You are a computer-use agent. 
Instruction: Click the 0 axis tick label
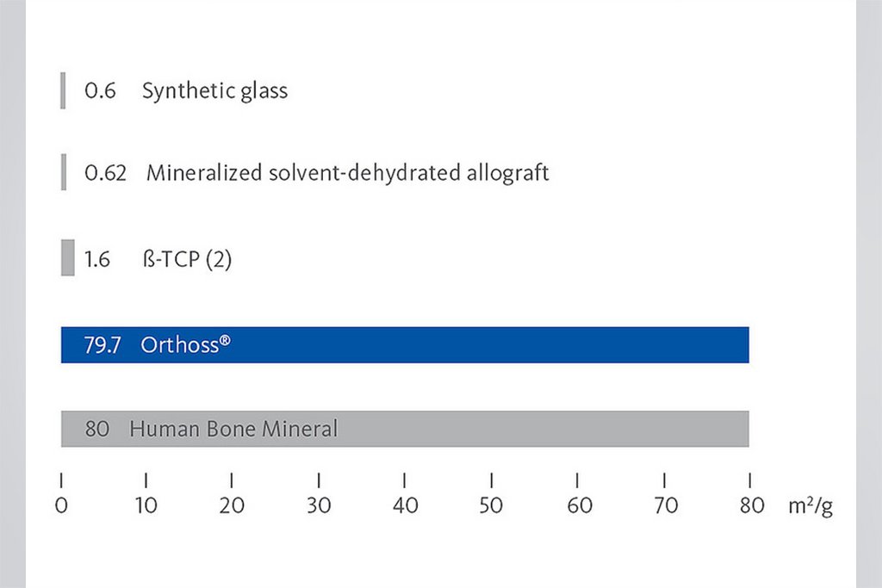[x=61, y=506]
